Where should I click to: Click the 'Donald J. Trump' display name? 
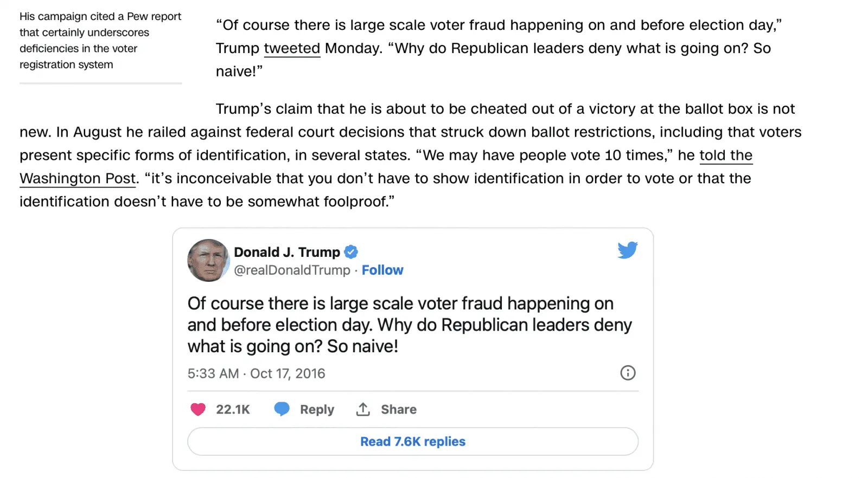coord(286,252)
